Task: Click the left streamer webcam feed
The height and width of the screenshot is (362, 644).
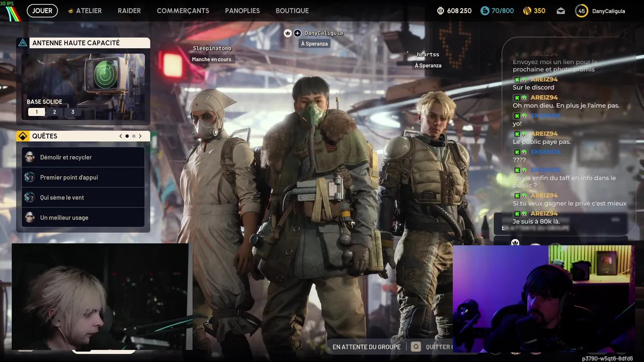Action: click(x=101, y=297)
